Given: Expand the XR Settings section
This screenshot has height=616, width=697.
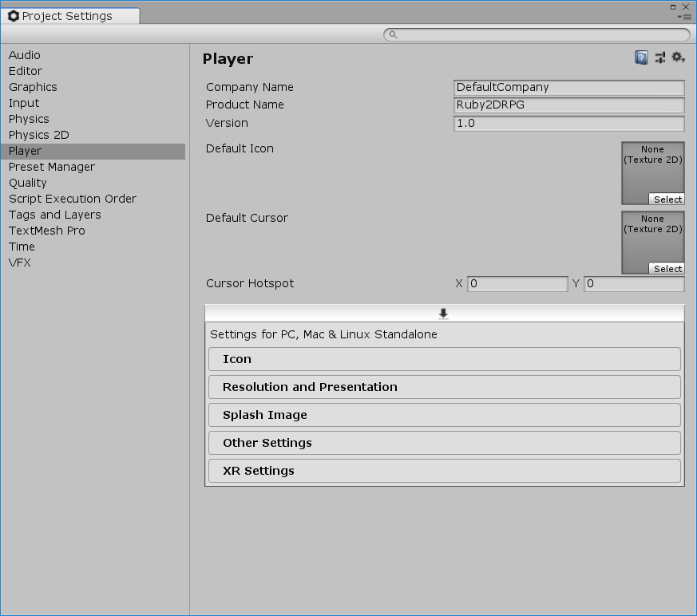Looking at the screenshot, I should [444, 471].
